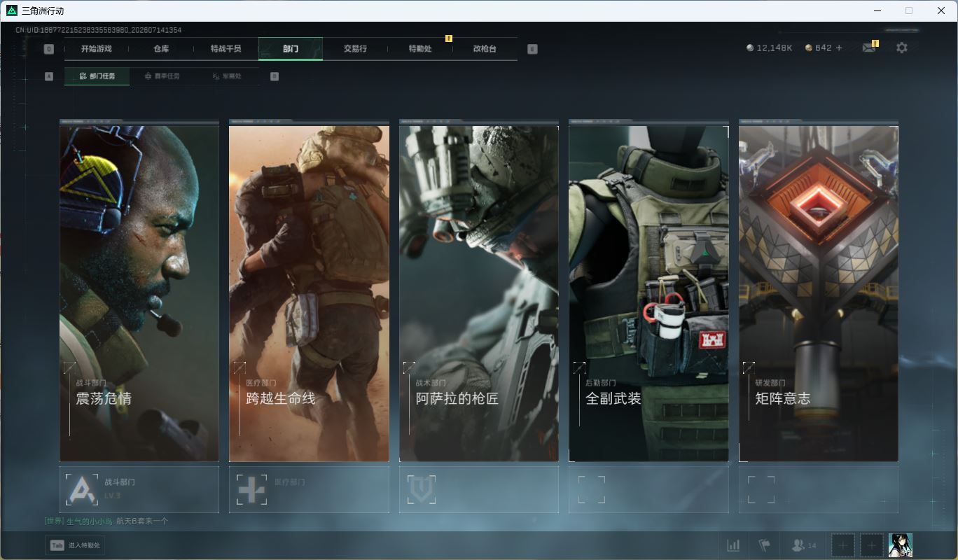Open the friends list icon showing 14
The image size is (958, 560).
pos(803,545)
